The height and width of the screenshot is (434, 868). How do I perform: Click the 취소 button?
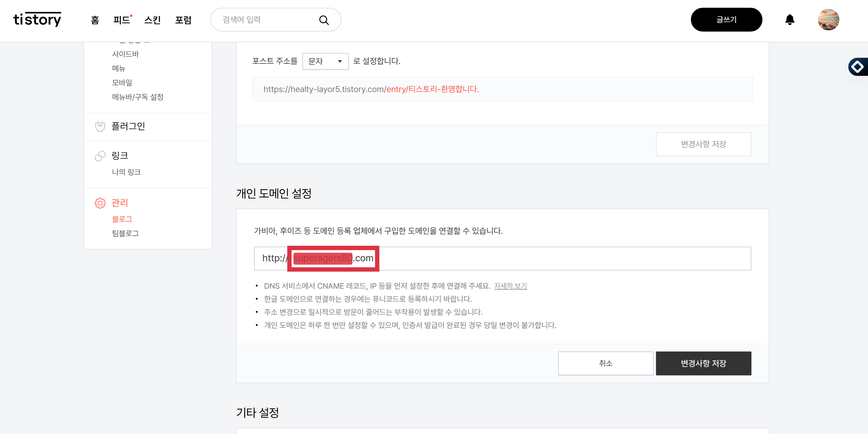pyautogui.click(x=605, y=363)
